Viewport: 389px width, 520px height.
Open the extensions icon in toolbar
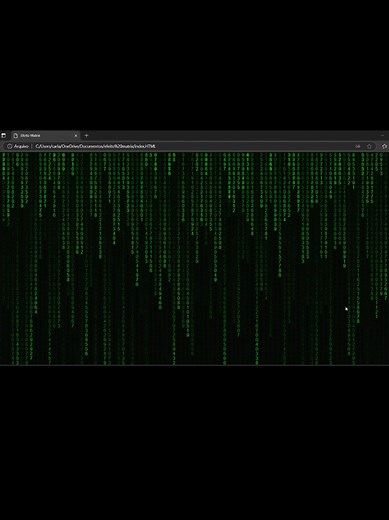tap(384, 146)
